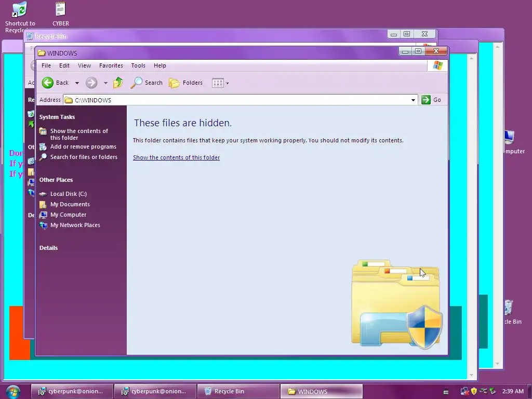Click the Windows flag logo in menu bar
The height and width of the screenshot is (399, 532).
tap(437, 65)
